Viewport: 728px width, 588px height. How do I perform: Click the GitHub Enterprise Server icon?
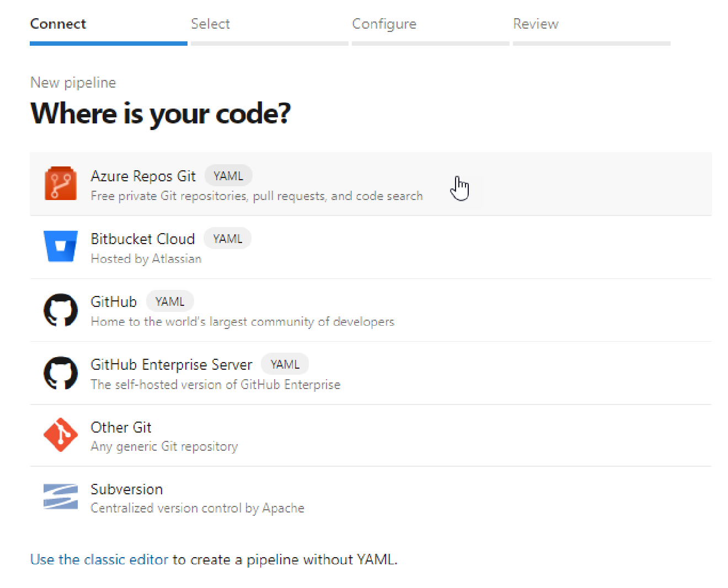[61, 373]
